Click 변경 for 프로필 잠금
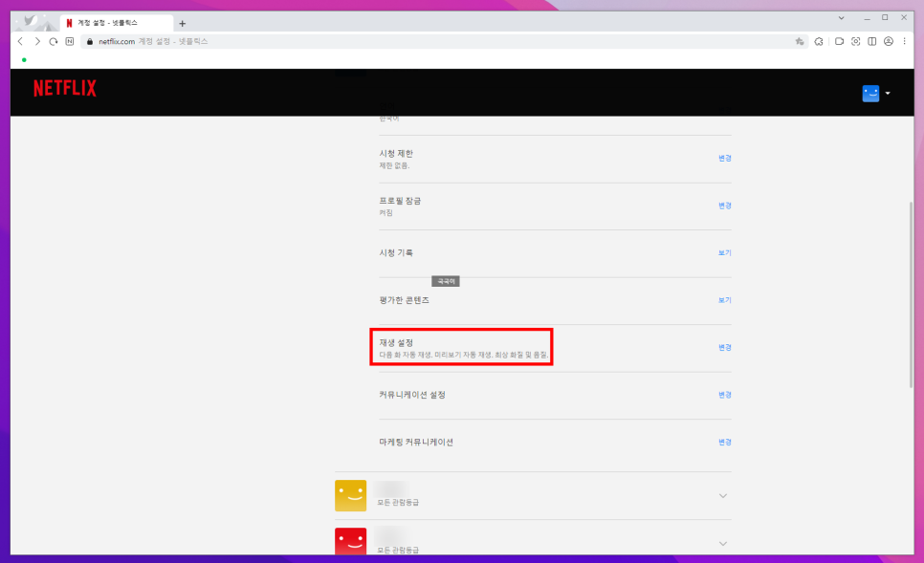924x563 pixels. pyautogui.click(x=725, y=206)
